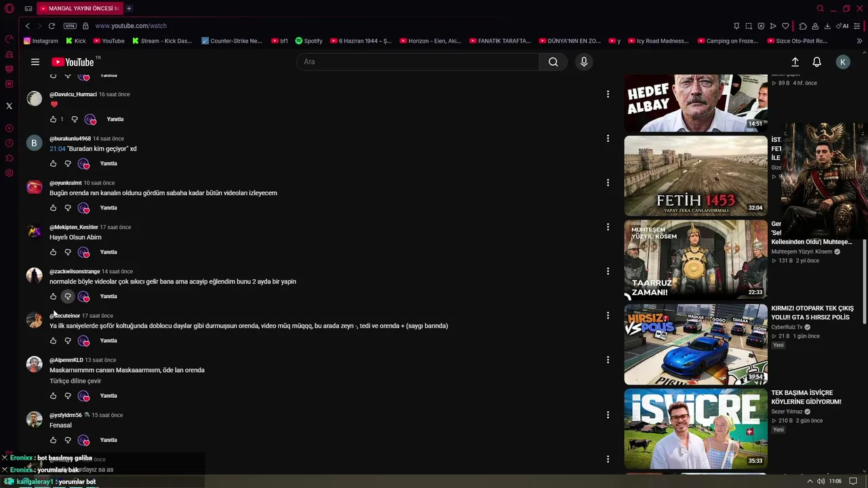Open three-dot menu on @oyunkralmt comment
868x488 pixels.
point(608,182)
